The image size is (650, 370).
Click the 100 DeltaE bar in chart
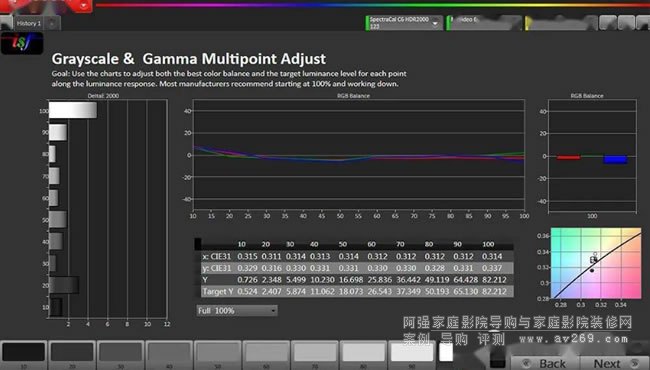[x=73, y=110]
